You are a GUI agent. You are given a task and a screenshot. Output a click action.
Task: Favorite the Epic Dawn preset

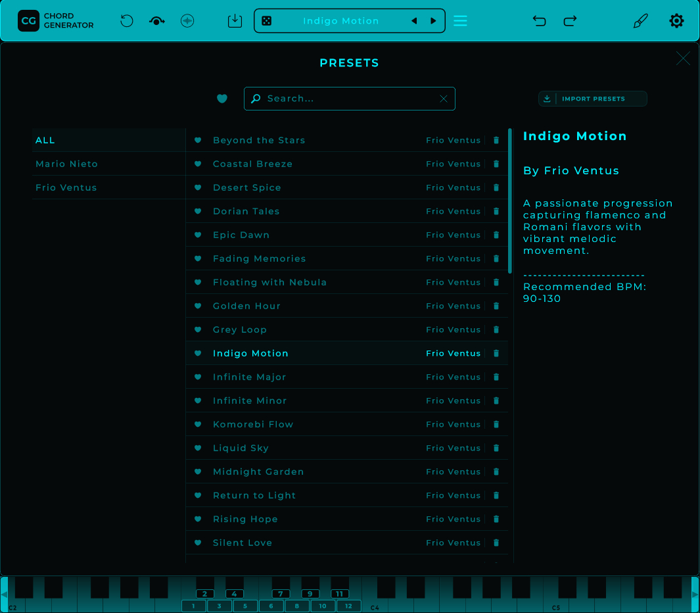tap(198, 235)
